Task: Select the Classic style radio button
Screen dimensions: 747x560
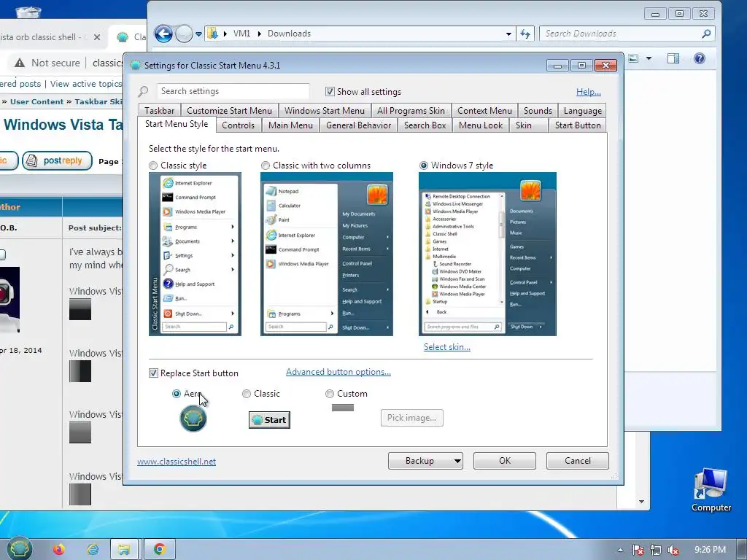Action: click(153, 166)
